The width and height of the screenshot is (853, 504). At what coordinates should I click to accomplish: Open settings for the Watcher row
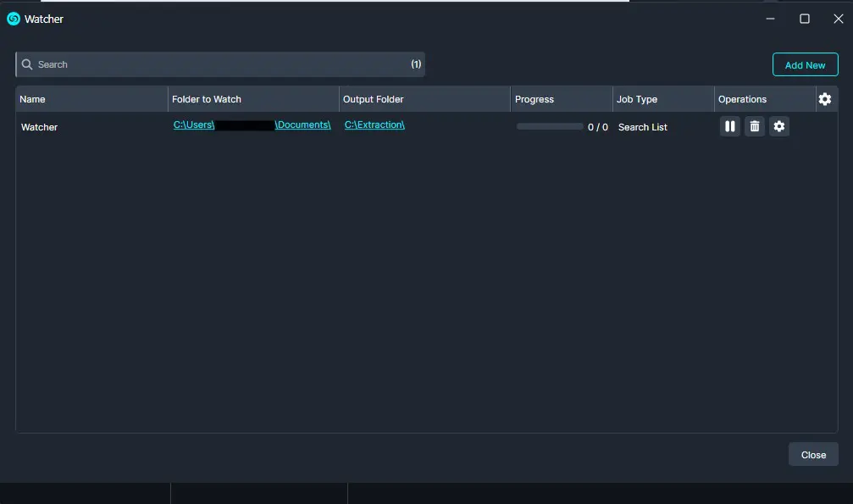click(x=779, y=126)
